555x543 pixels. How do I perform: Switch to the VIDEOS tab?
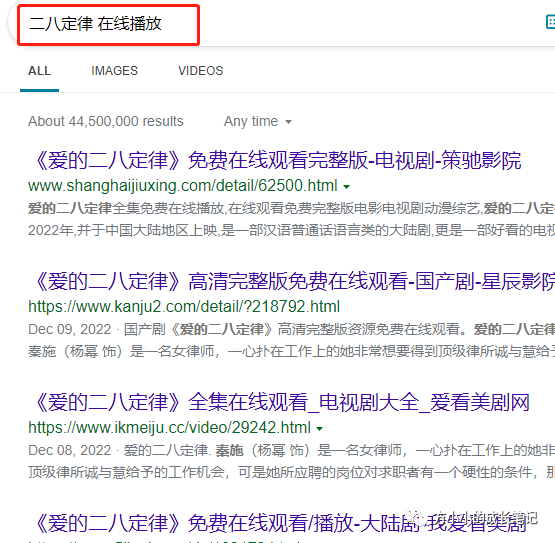(201, 71)
